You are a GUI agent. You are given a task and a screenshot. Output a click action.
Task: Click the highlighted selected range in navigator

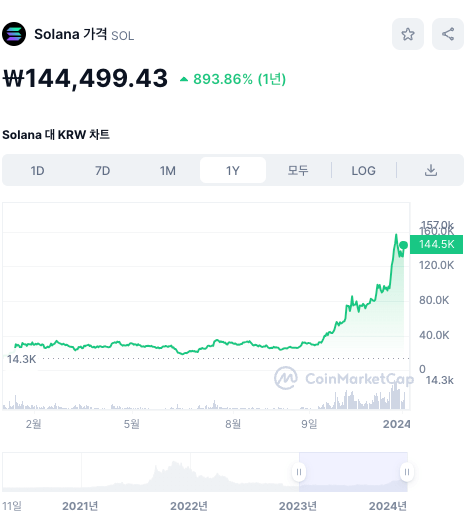[x=353, y=472]
